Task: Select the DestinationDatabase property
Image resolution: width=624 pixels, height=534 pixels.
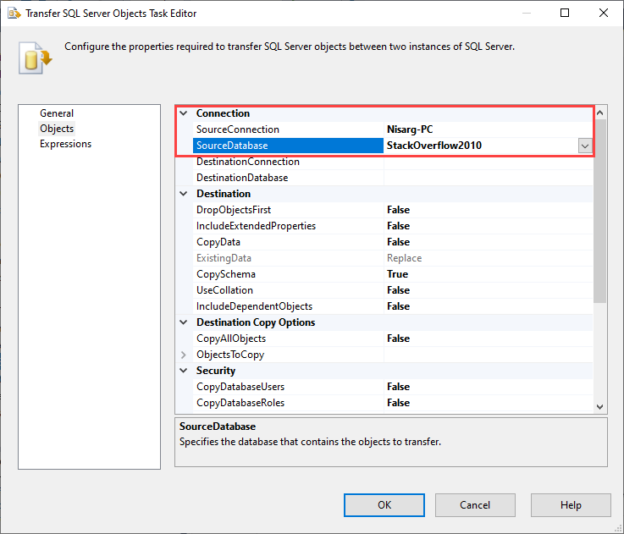Action: coord(242,177)
